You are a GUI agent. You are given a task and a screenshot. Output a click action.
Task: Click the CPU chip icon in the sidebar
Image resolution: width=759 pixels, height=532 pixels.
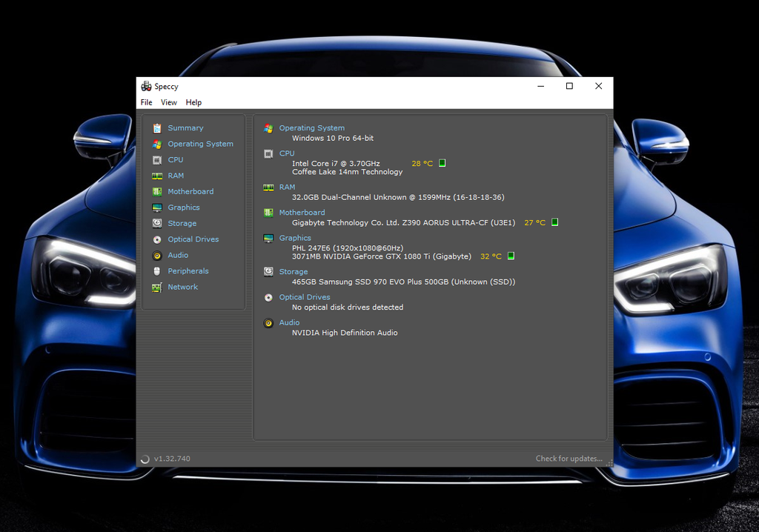(157, 160)
